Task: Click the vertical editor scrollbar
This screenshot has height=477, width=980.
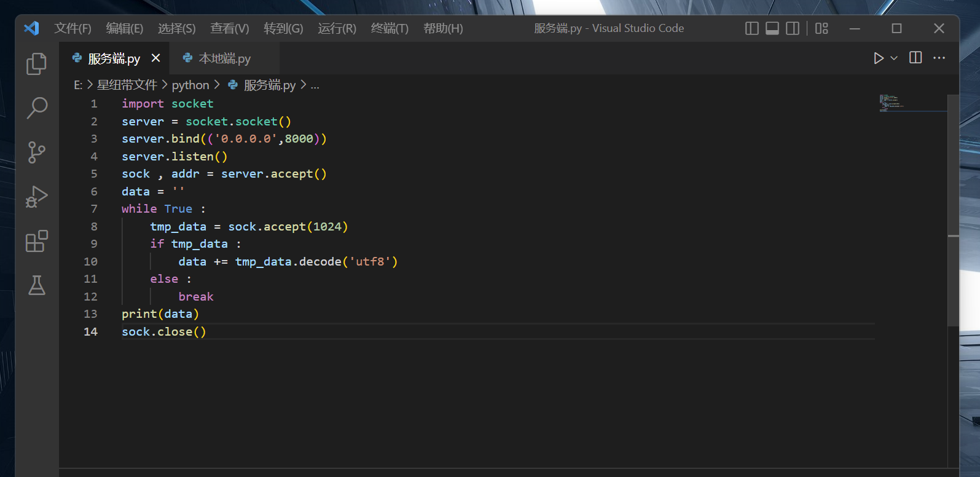Action: [x=953, y=210]
